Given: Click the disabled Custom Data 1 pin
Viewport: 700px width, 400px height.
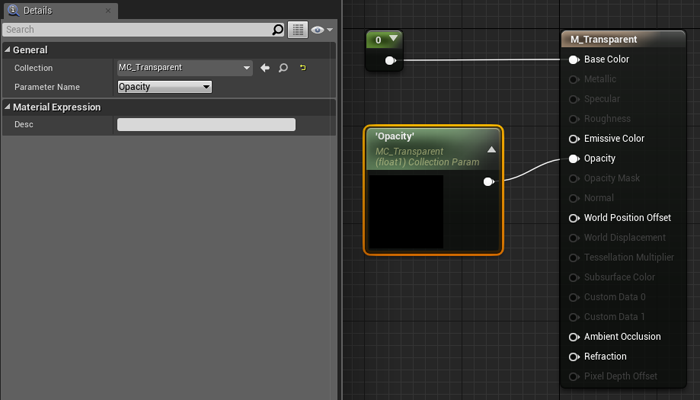Looking at the screenshot, I should 574,317.
